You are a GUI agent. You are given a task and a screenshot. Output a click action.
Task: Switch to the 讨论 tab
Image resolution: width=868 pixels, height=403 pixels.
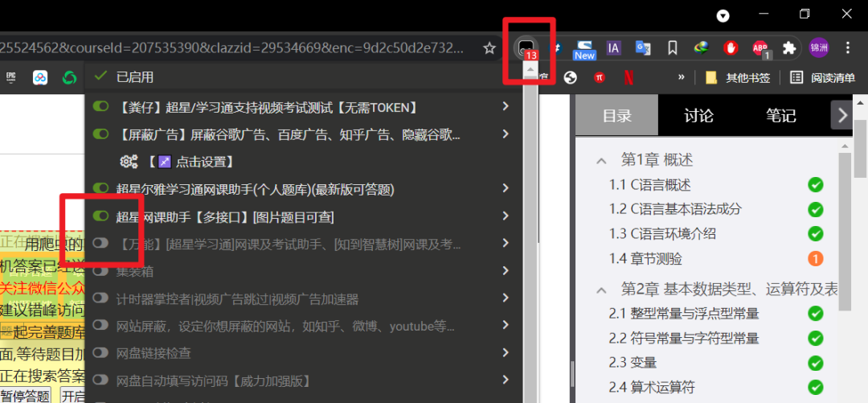coord(698,115)
